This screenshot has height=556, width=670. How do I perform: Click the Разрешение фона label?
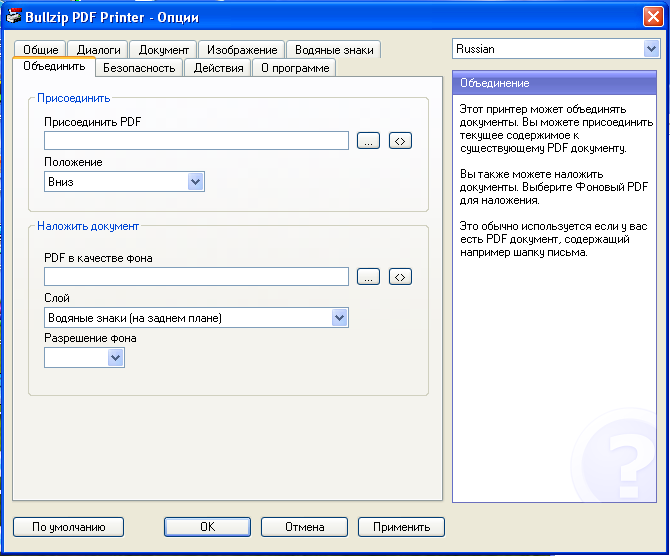point(90,338)
